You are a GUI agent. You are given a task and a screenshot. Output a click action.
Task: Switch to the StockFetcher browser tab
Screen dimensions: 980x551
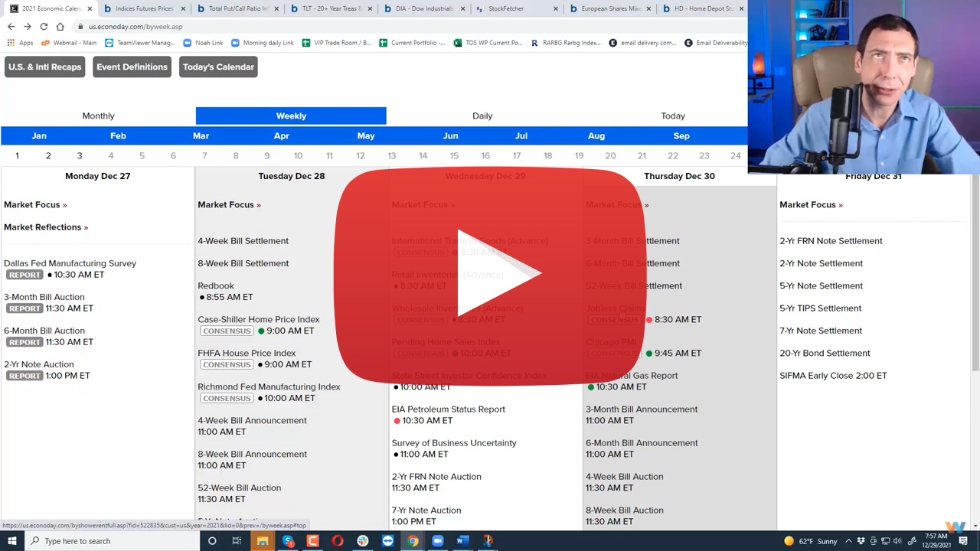[x=507, y=9]
